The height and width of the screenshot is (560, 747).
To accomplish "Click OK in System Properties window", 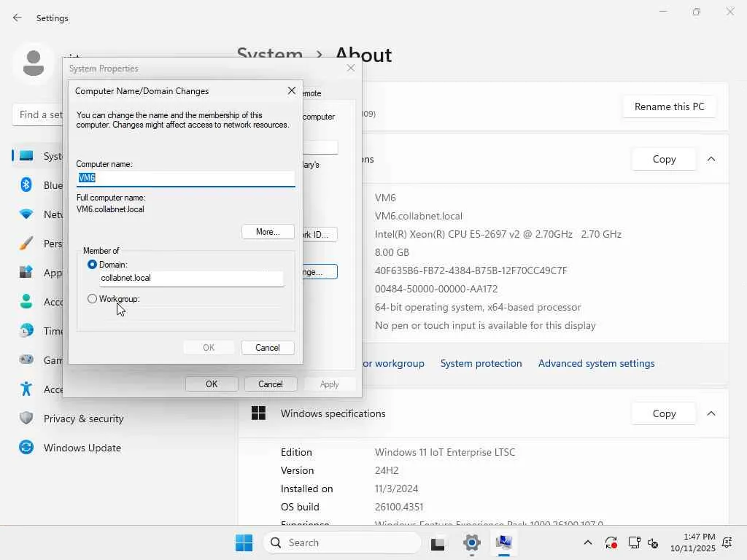I will click(212, 384).
